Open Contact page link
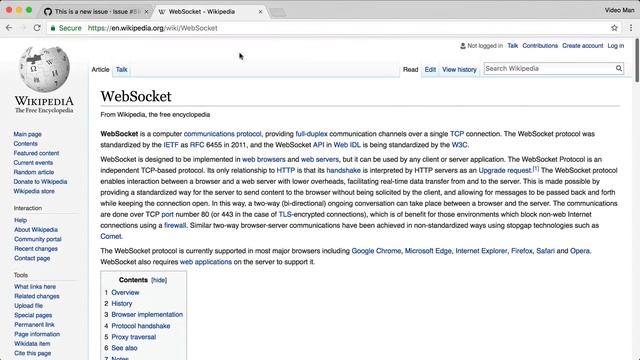 [32, 258]
